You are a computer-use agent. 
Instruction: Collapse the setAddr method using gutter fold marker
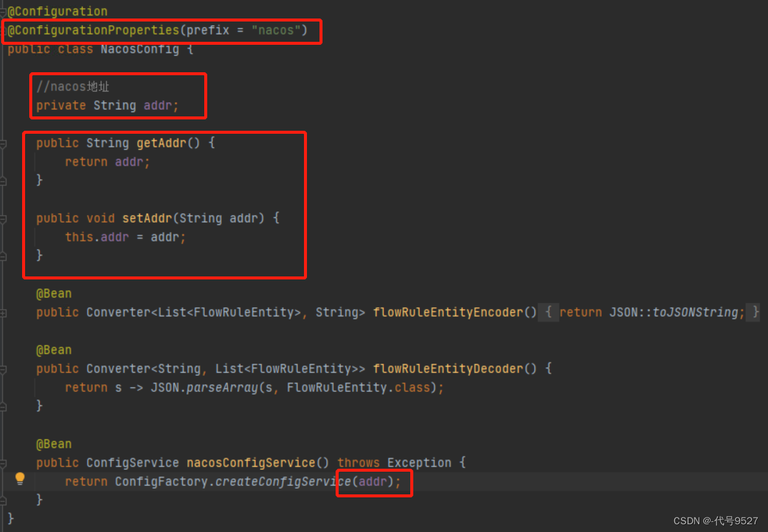click(x=3, y=219)
